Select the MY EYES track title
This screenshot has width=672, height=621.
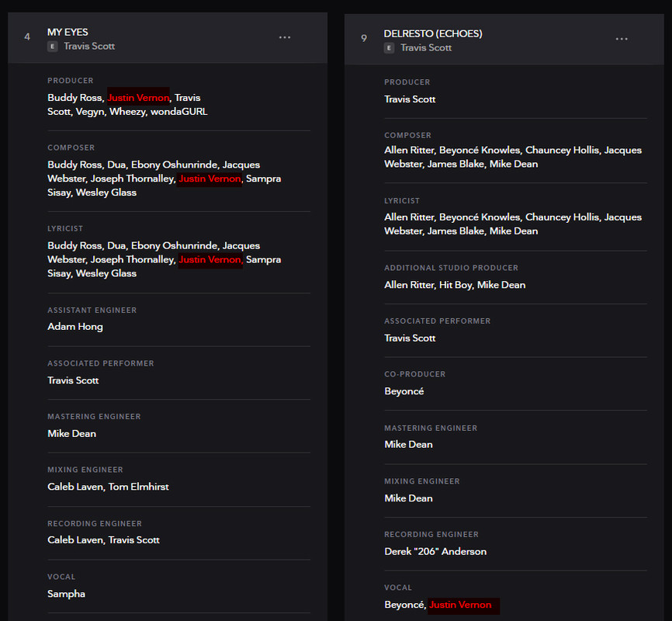point(68,32)
